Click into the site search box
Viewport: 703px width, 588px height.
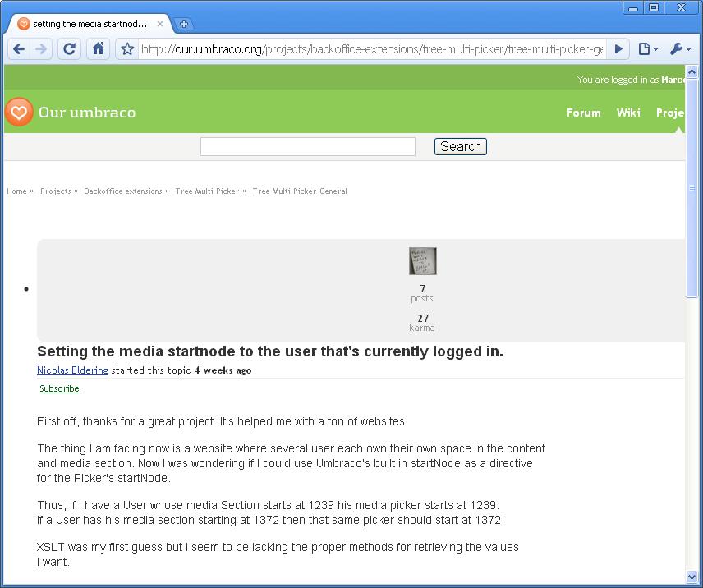(x=307, y=146)
